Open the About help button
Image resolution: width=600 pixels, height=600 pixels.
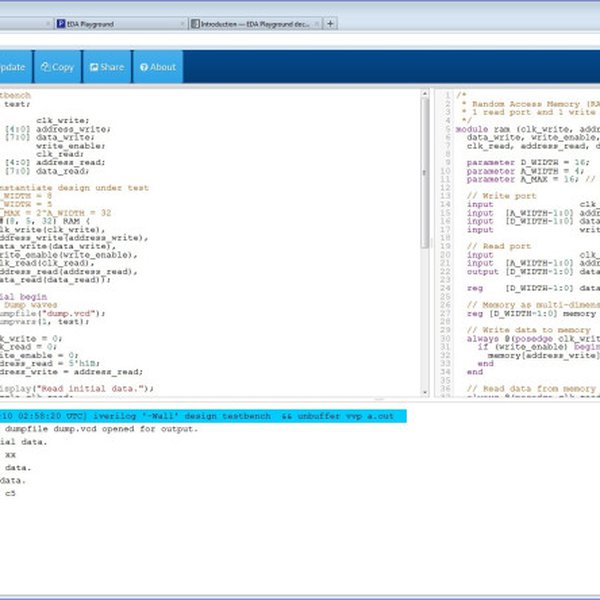coord(158,67)
